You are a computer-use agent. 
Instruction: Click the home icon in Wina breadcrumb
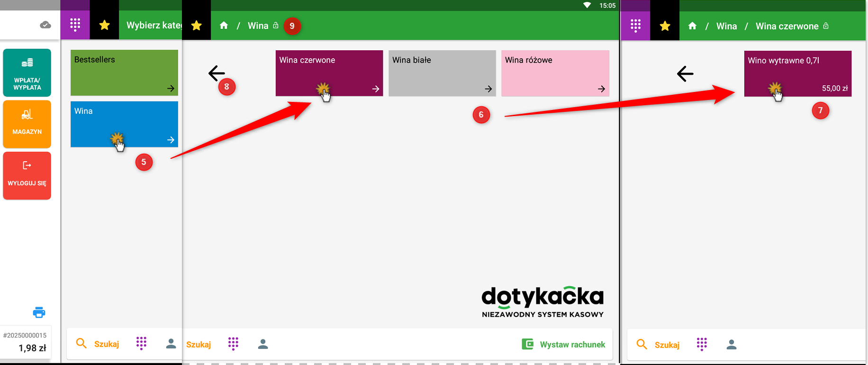tap(224, 26)
